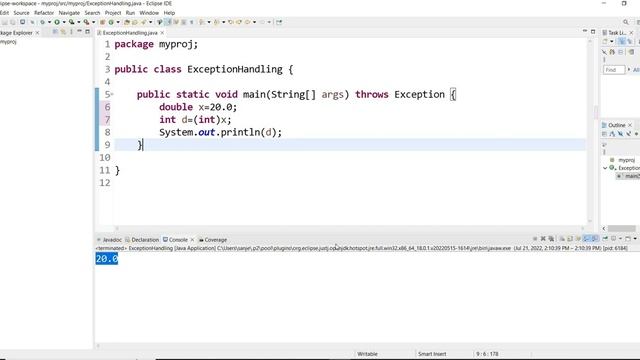Click line 8 System.out.println(d); code
Image resolution: width=640 pixels, height=360 pixels.
point(220,132)
